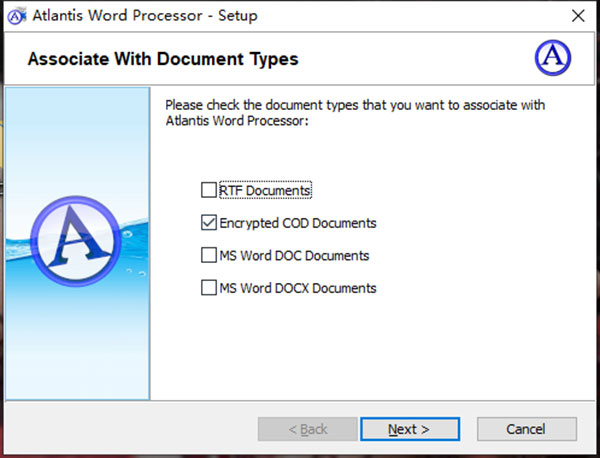Check the MS Word DOCX Documents box
This screenshot has height=458, width=600.
coord(208,288)
